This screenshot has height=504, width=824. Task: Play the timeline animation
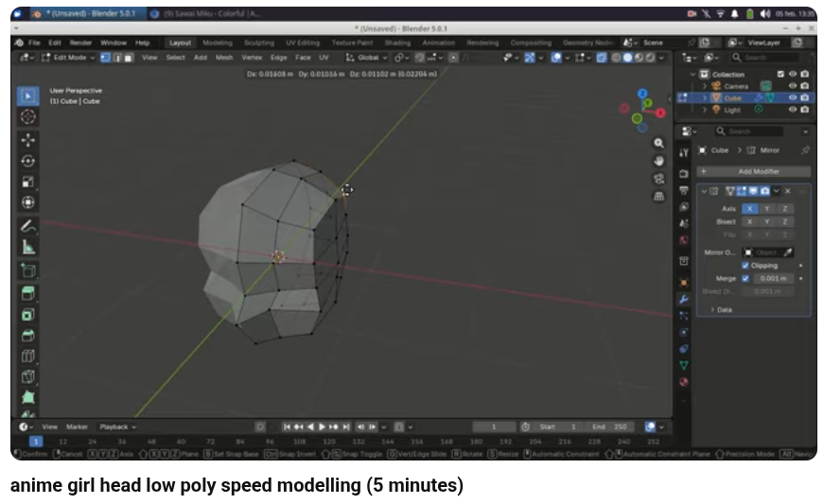[323, 426]
